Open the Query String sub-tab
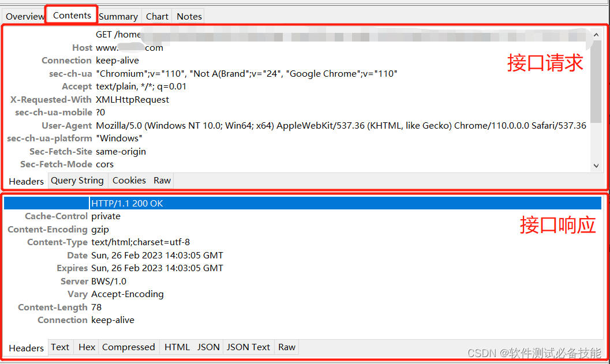The image size is (610, 364). [77, 181]
